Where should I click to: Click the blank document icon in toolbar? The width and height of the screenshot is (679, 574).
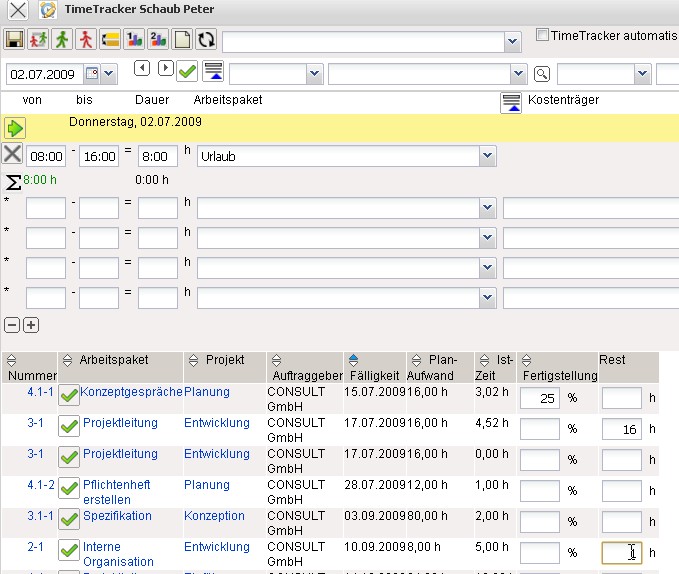click(x=183, y=40)
